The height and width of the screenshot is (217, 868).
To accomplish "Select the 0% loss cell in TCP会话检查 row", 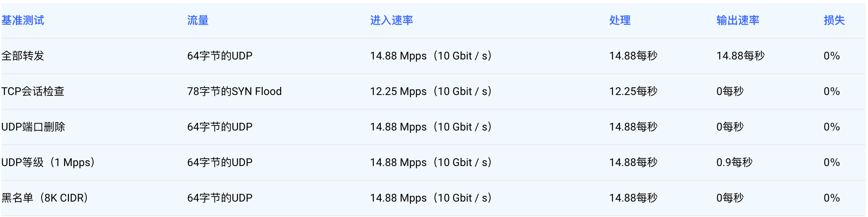I will [x=831, y=91].
